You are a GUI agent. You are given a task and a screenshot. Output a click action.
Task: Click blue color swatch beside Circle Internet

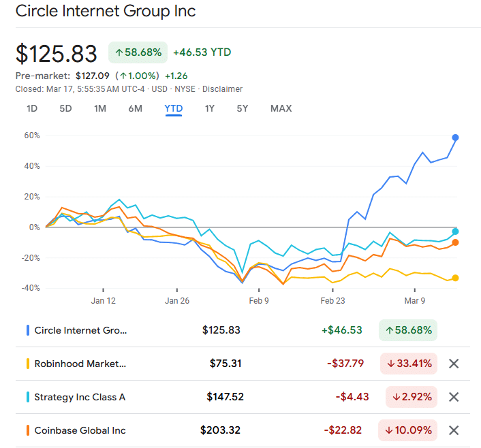click(x=27, y=330)
